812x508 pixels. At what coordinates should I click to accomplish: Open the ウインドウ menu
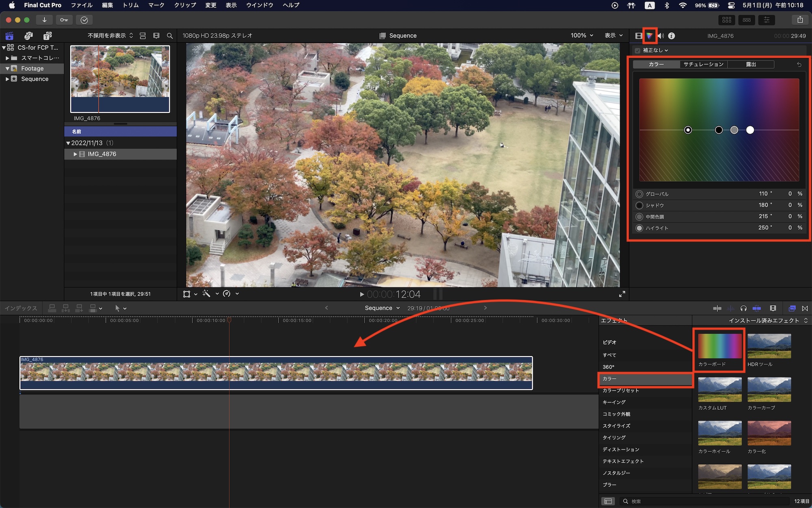[259, 5]
